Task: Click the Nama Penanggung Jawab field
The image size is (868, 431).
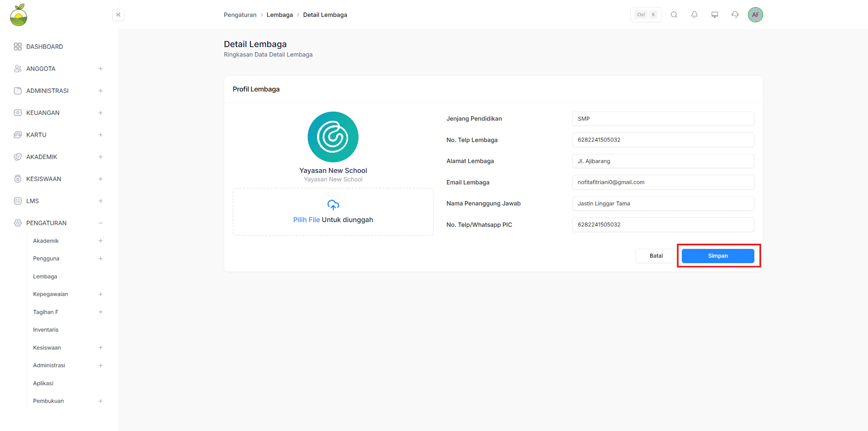Action: 663,204
